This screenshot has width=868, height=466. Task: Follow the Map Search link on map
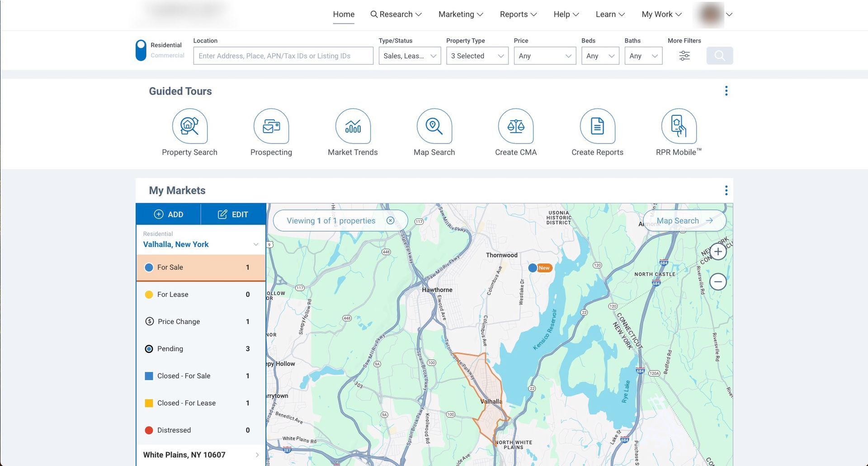684,221
